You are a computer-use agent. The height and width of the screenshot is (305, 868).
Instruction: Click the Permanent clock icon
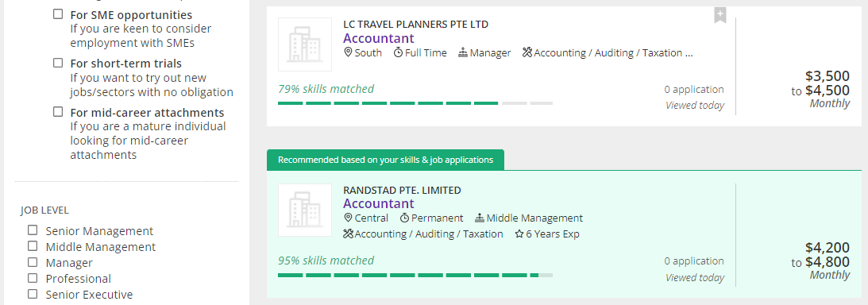pos(404,218)
